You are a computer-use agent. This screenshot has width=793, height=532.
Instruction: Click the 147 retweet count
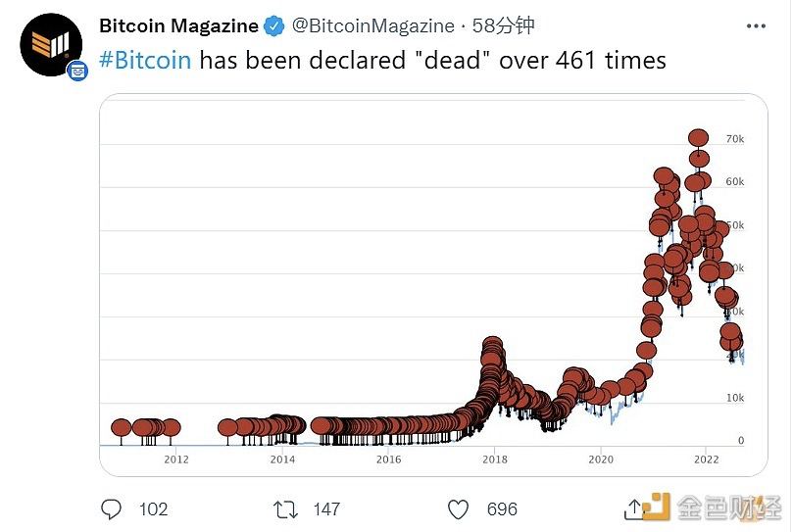click(x=326, y=508)
